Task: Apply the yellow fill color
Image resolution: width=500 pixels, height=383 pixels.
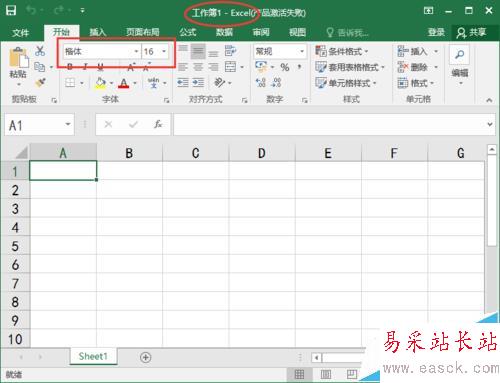Action: (100, 83)
